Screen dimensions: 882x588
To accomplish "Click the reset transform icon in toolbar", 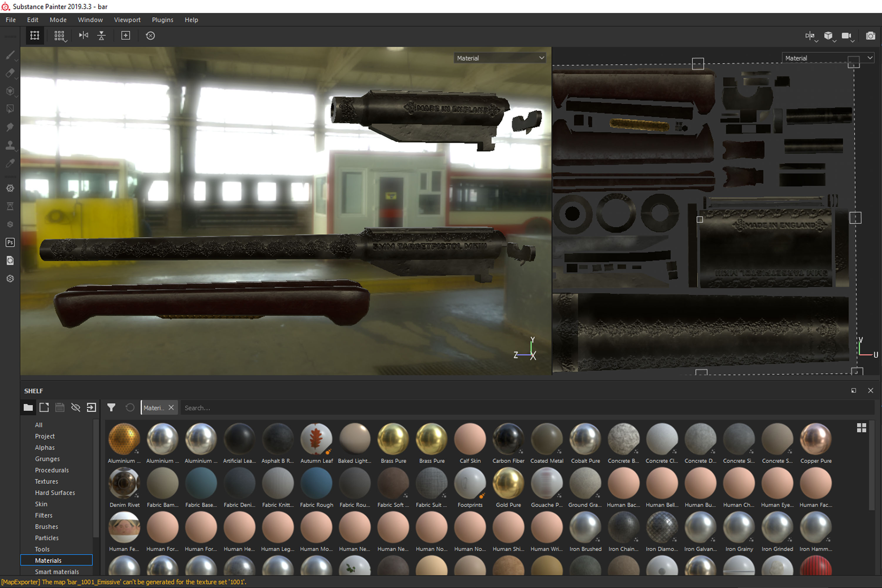I will (150, 36).
